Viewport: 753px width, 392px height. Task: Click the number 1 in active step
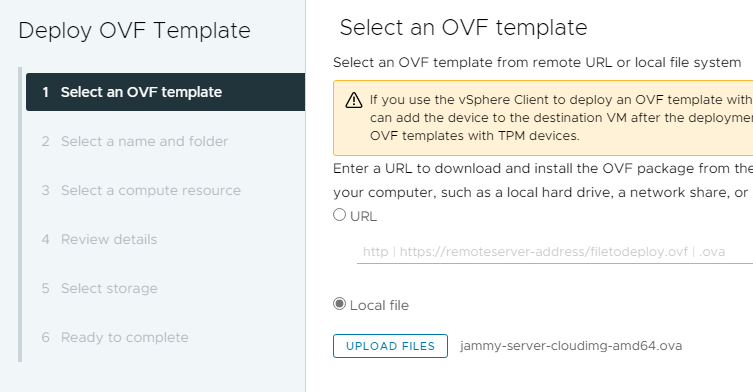pyautogui.click(x=46, y=92)
